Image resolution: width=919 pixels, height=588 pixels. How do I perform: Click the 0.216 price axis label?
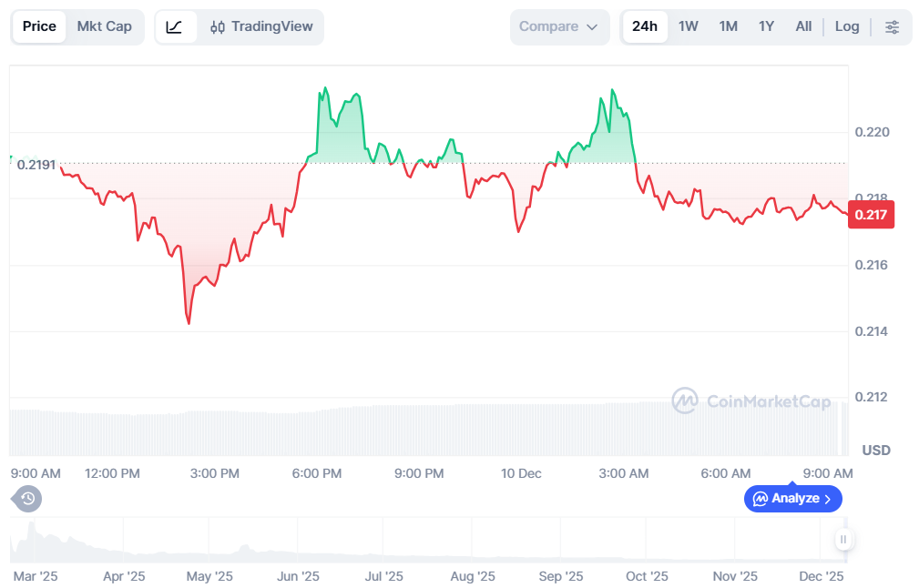point(872,265)
